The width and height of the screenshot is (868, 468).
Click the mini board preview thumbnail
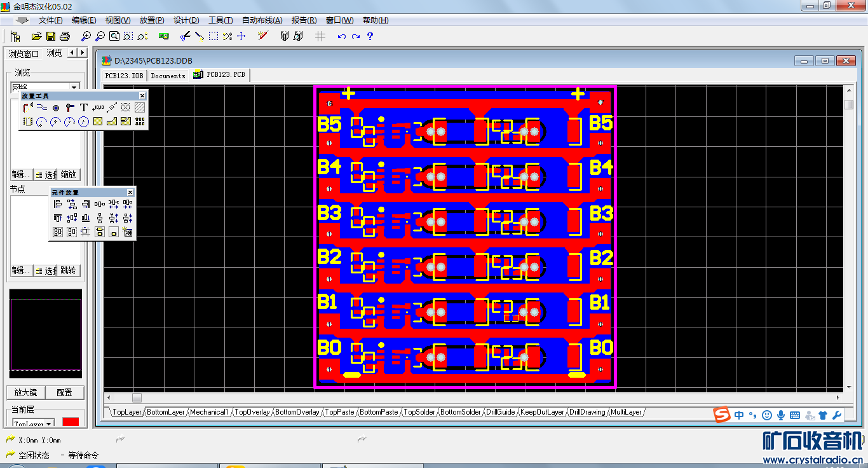point(46,334)
